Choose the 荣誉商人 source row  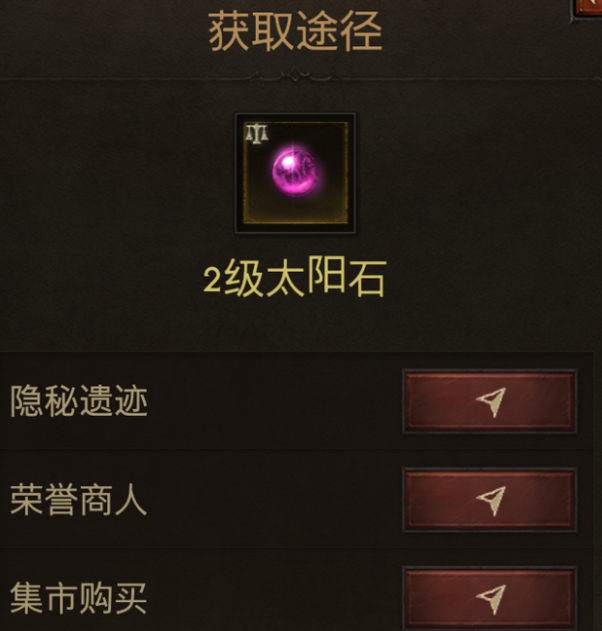tap(297, 499)
